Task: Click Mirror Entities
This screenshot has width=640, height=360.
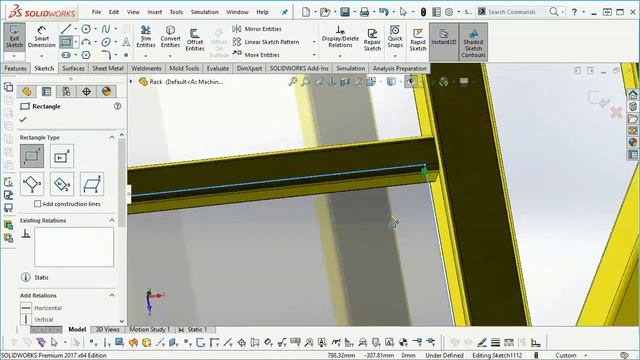Action: (x=257, y=29)
